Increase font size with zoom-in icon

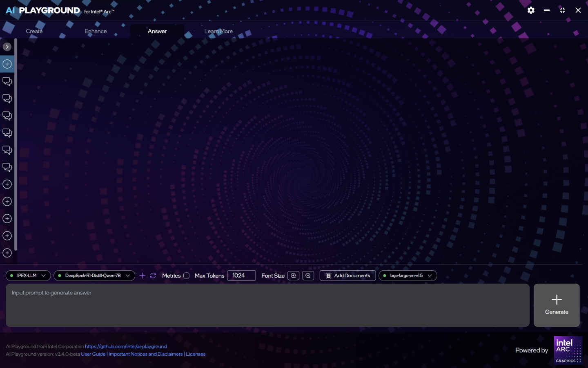[293, 275]
